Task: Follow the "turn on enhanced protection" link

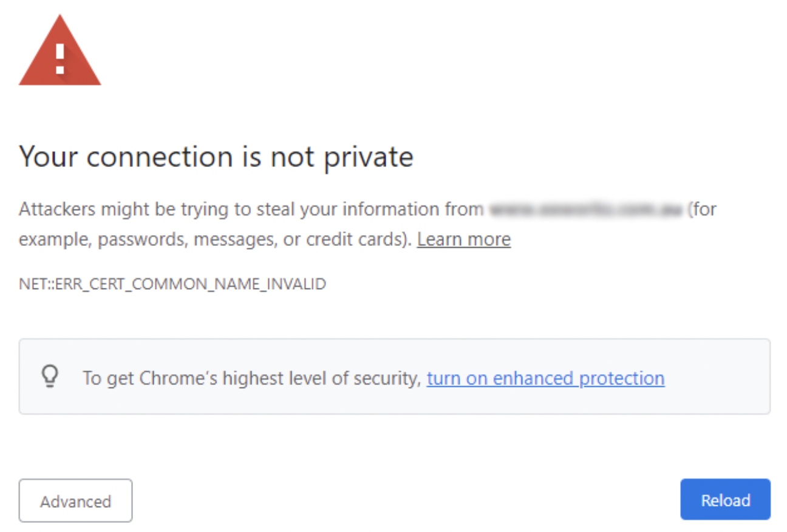Action: point(545,378)
